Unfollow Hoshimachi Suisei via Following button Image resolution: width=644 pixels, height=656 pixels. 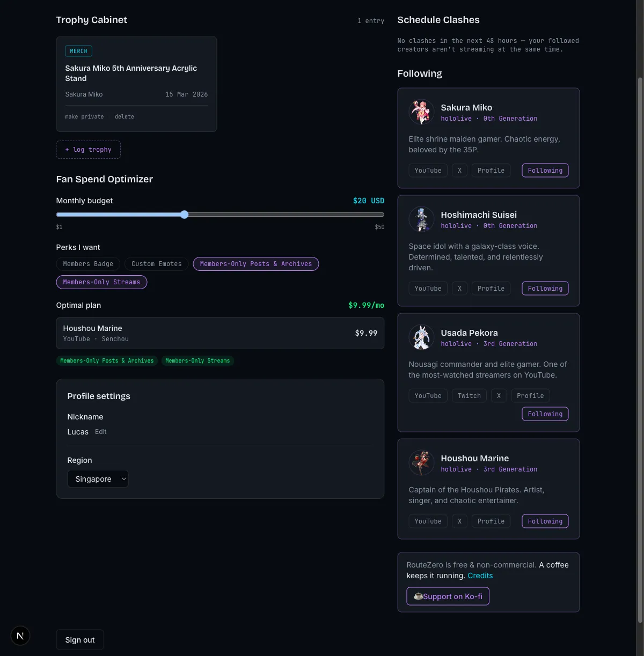coord(545,289)
